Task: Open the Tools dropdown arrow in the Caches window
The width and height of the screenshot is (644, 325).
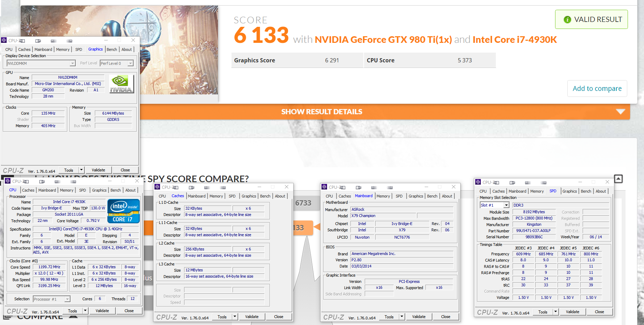Action: tap(235, 317)
